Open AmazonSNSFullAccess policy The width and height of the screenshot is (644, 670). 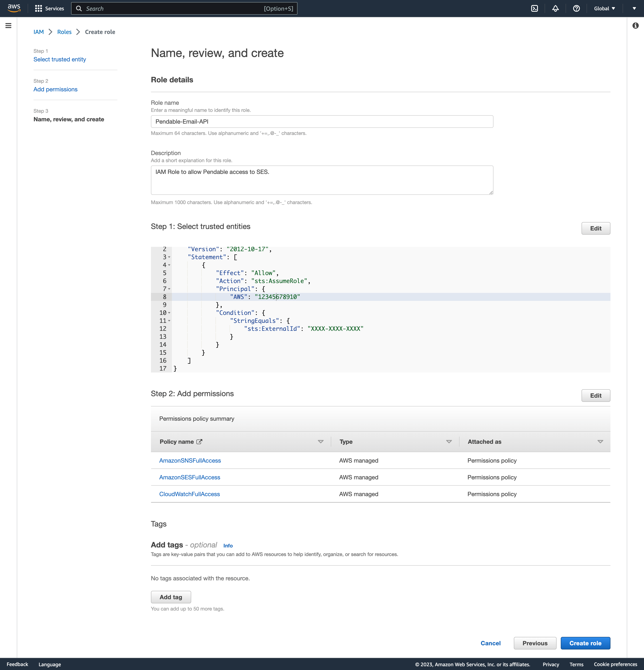[x=190, y=460]
